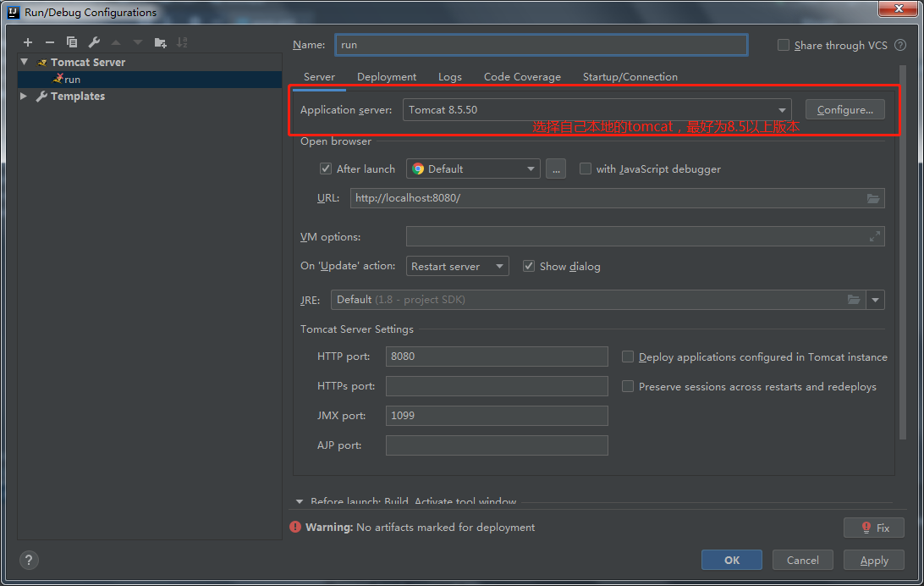Sort configurations alphabetically icon

[x=182, y=42]
